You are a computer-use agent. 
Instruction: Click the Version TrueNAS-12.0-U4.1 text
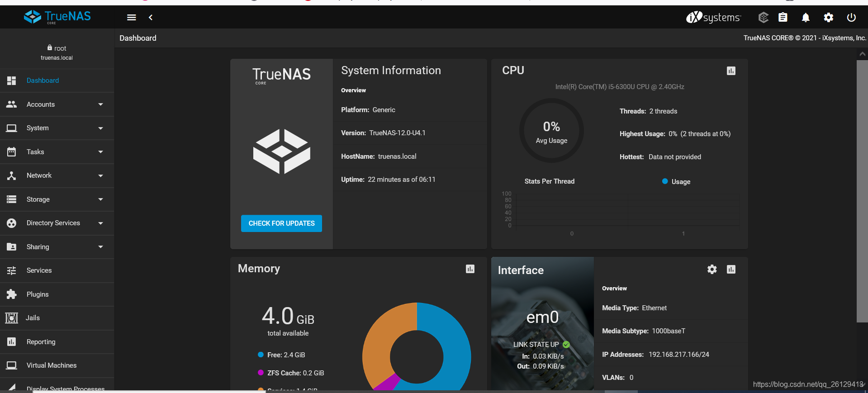[383, 133]
